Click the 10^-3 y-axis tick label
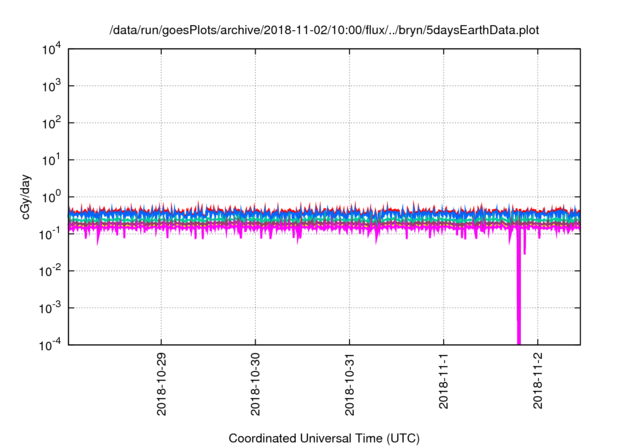 pos(50,308)
